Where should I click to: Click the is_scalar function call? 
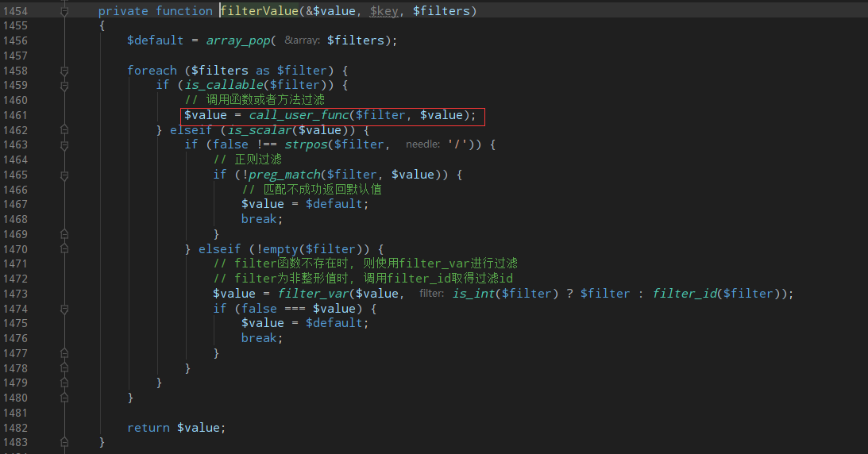[x=260, y=130]
